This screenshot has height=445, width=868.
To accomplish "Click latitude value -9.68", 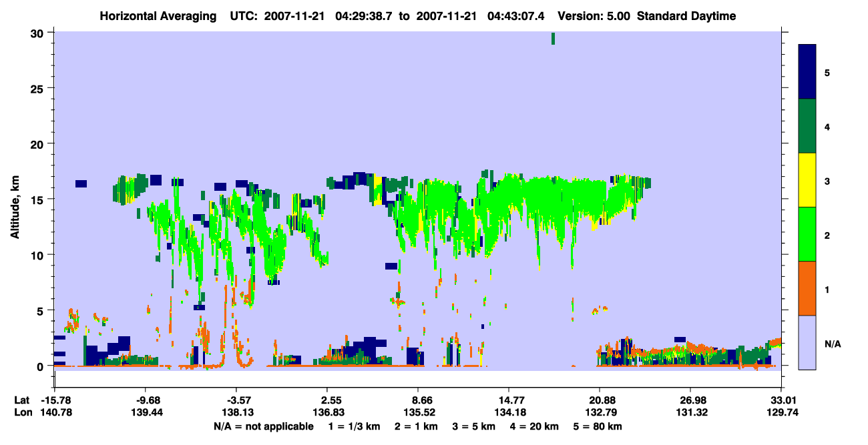I will click(147, 400).
